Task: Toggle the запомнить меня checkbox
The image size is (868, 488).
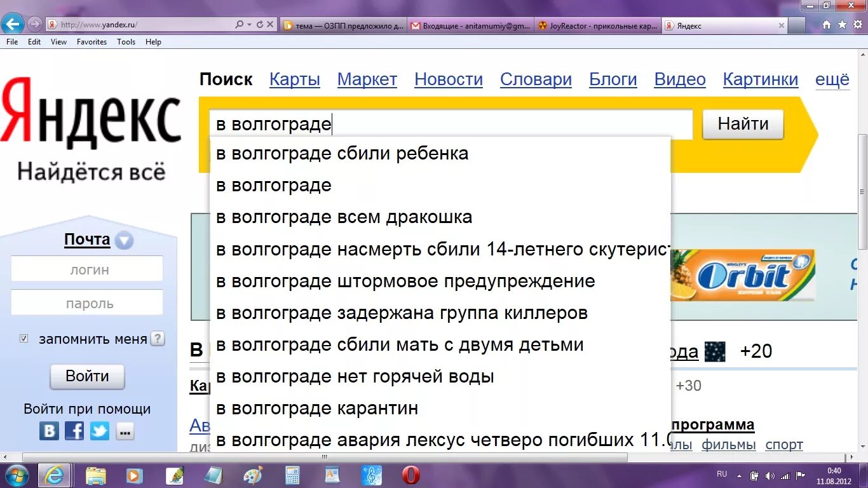Action: (x=24, y=339)
